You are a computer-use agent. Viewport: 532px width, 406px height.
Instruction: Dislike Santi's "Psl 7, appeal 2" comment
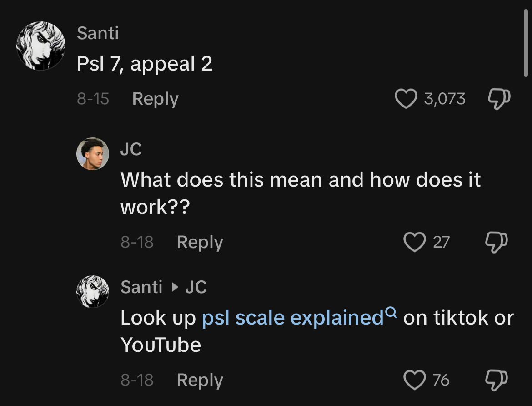[x=498, y=99]
